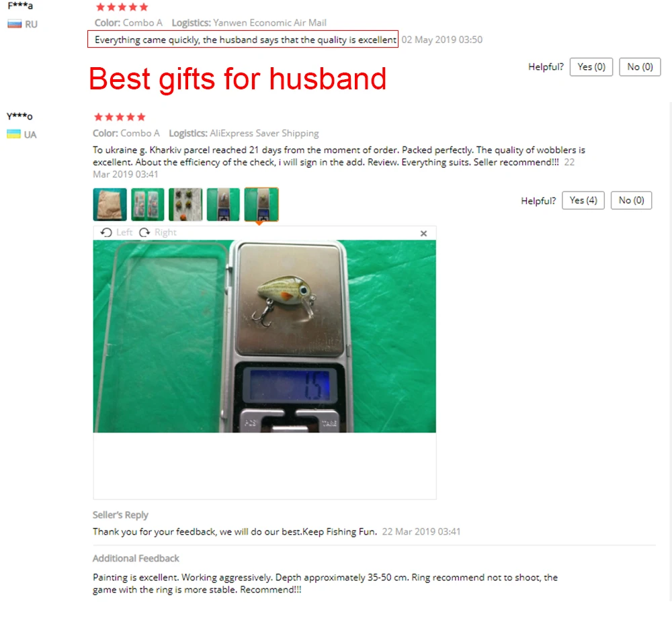Viewport: 672px width, 626px height.
Task: Click the username F***a
Action: [20, 5]
